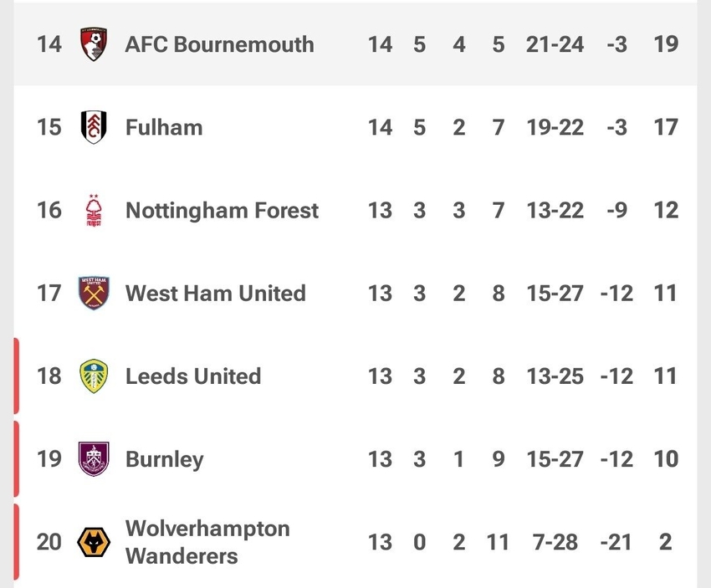
Task: Click the Leeds United team name
Action: coord(193,376)
